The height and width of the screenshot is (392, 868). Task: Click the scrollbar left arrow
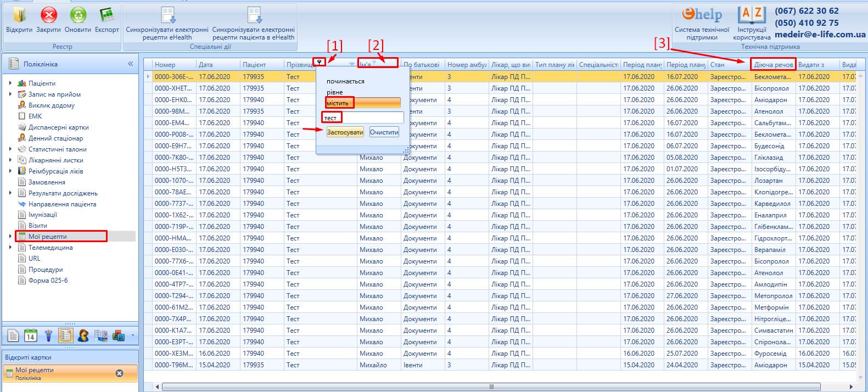coord(158,387)
